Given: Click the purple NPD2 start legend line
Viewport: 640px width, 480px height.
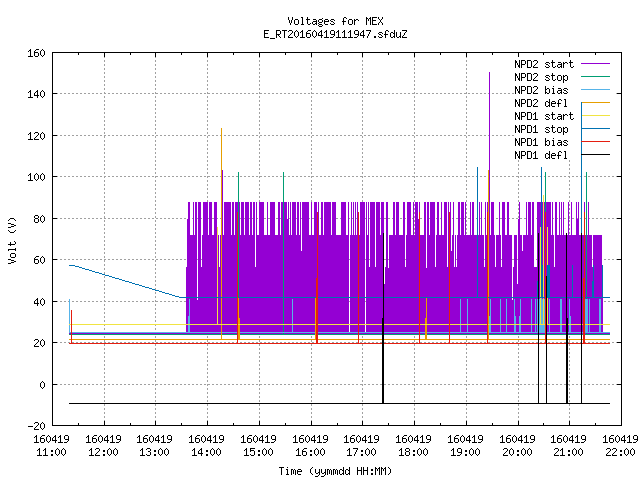Looking at the screenshot, I should tap(596, 64).
